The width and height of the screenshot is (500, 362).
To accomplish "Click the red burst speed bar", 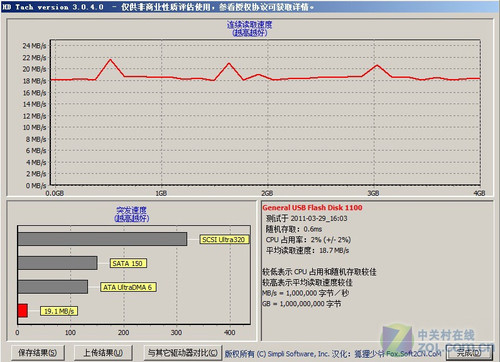I will (23, 311).
